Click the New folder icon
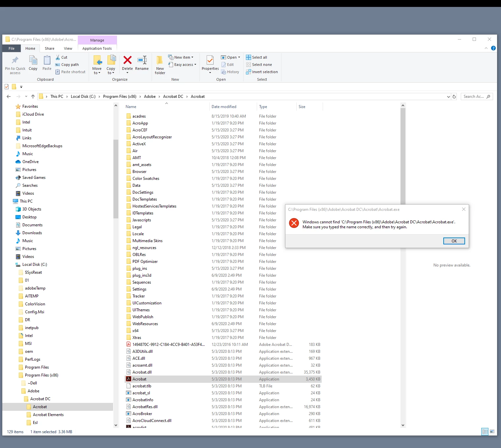This screenshot has width=501, height=448. [x=160, y=60]
